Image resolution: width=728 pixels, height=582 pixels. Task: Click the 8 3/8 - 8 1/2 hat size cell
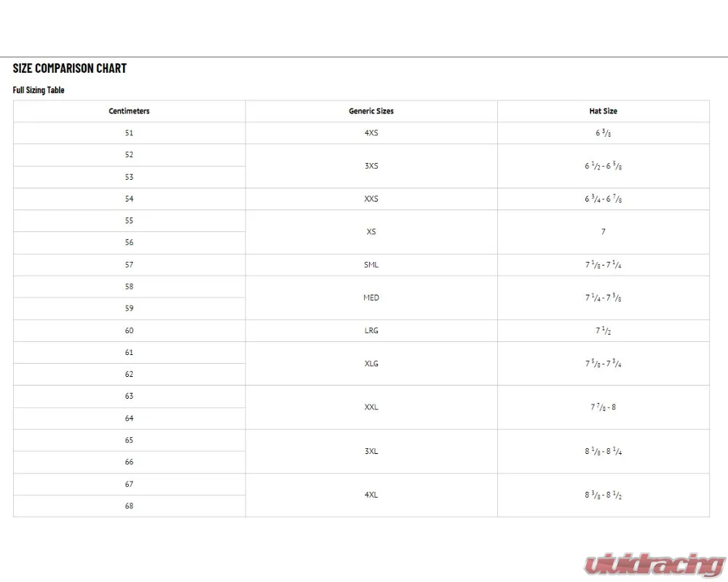(603, 495)
